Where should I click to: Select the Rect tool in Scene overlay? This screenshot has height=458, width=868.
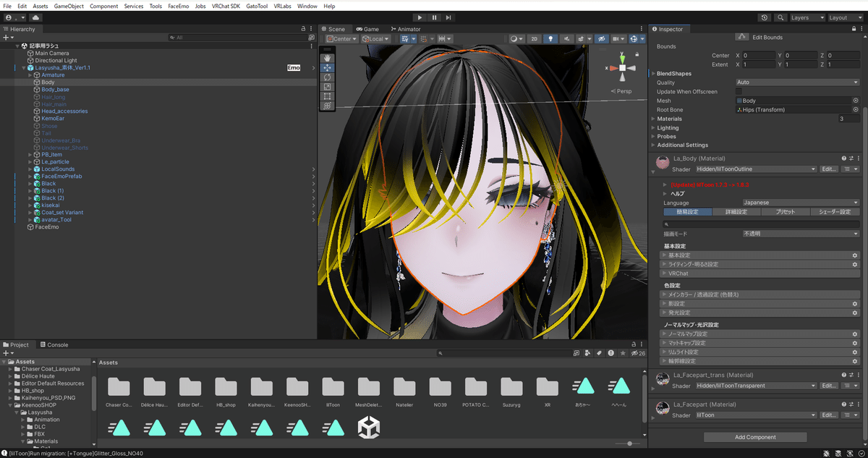tap(328, 96)
